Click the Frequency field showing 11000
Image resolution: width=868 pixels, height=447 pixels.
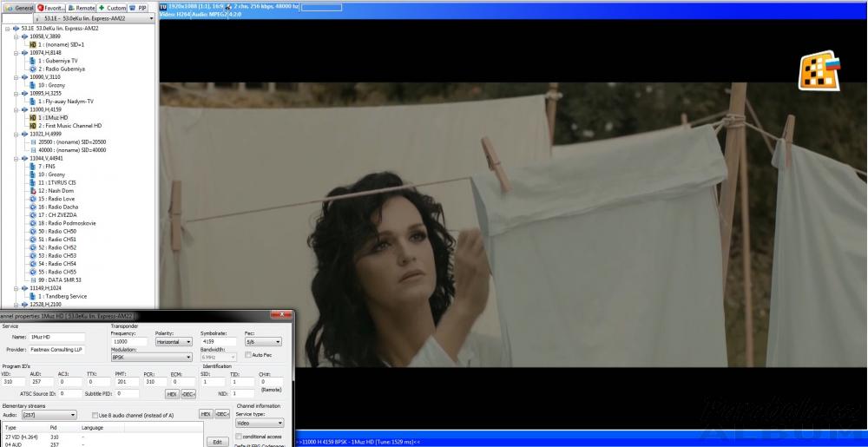click(129, 342)
